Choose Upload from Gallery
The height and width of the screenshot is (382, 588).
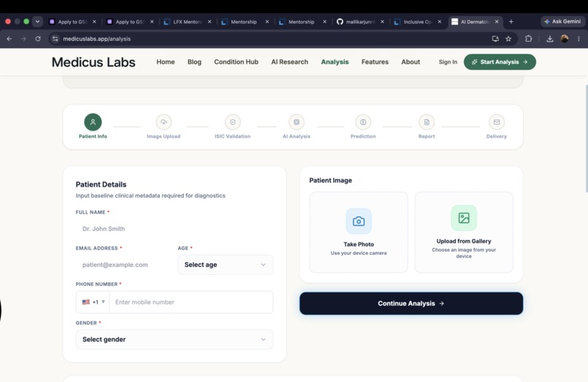pyautogui.click(x=464, y=233)
